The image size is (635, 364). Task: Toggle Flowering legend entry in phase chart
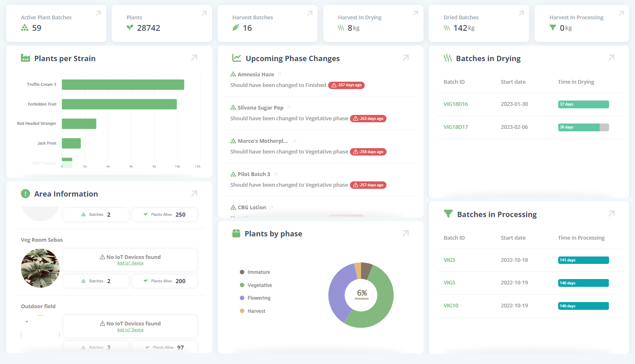[x=258, y=298]
